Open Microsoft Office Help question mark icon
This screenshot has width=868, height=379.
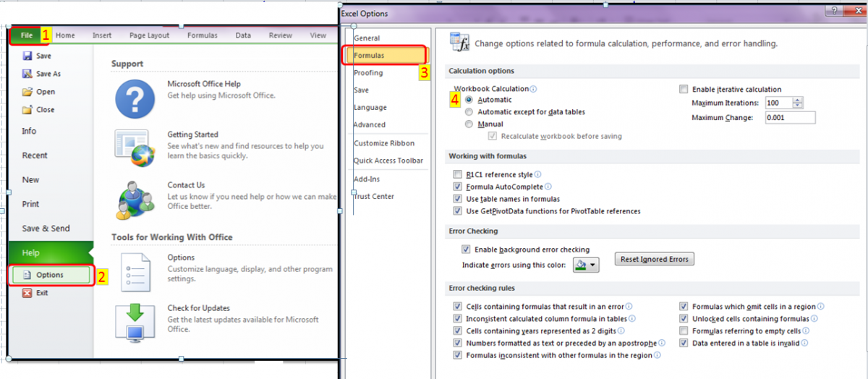(x=135, y=98)
